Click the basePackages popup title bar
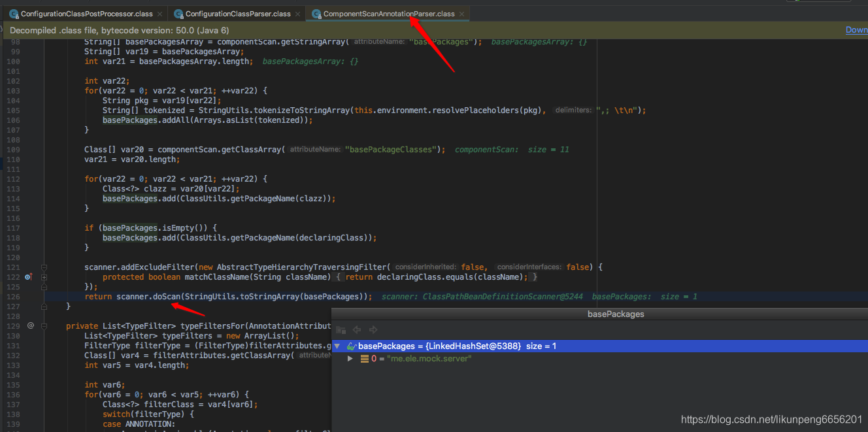The image size is (868, 432). [x=599, y=314]
